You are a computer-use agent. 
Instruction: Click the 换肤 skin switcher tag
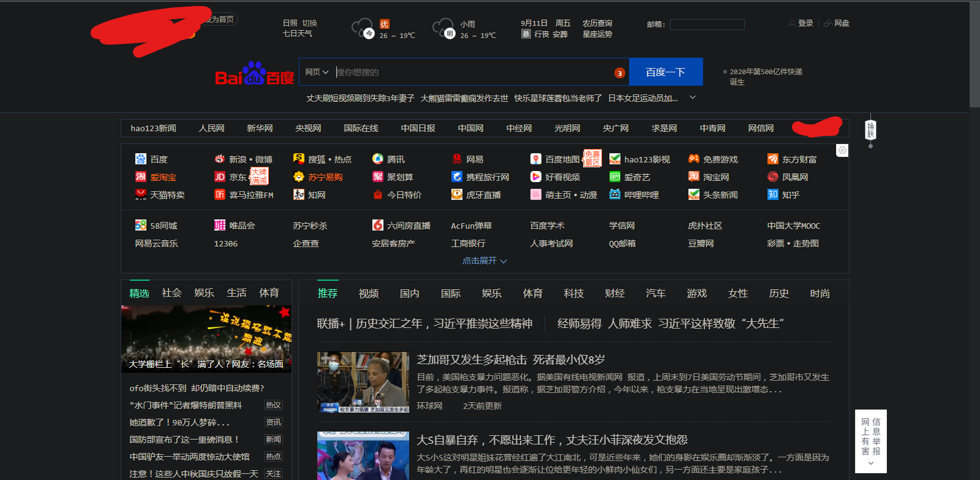[x=870, y=129]
